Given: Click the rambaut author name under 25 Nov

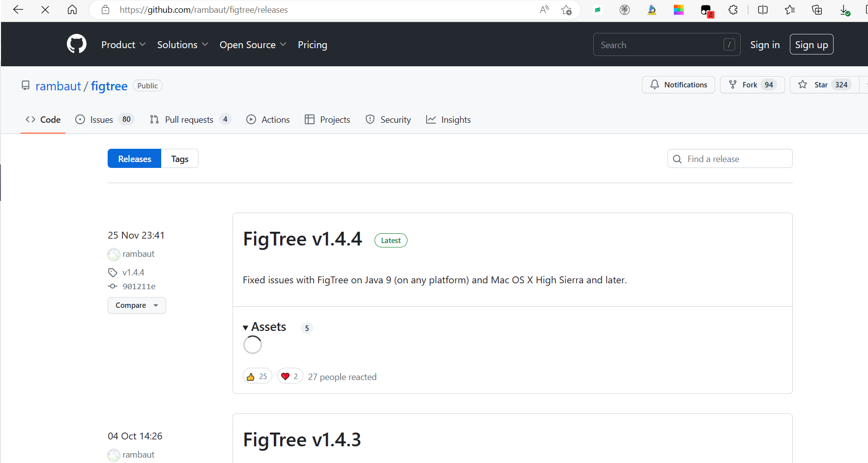Looking at the screenshot, I should (139, 254).
